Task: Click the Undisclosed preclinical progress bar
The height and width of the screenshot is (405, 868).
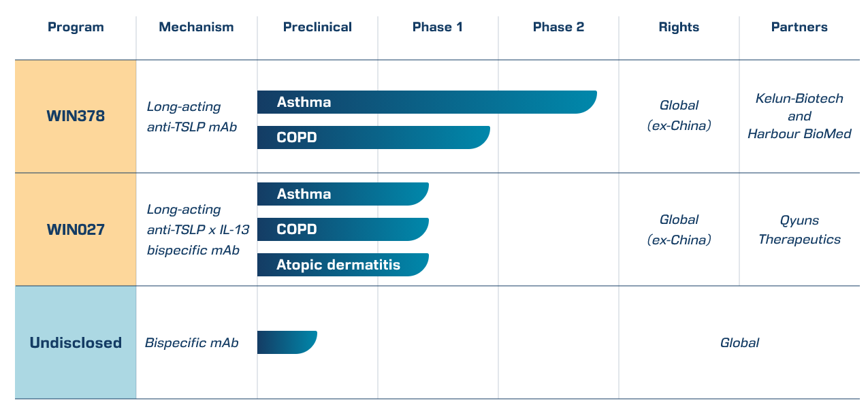Action: [x=287, y=342]
